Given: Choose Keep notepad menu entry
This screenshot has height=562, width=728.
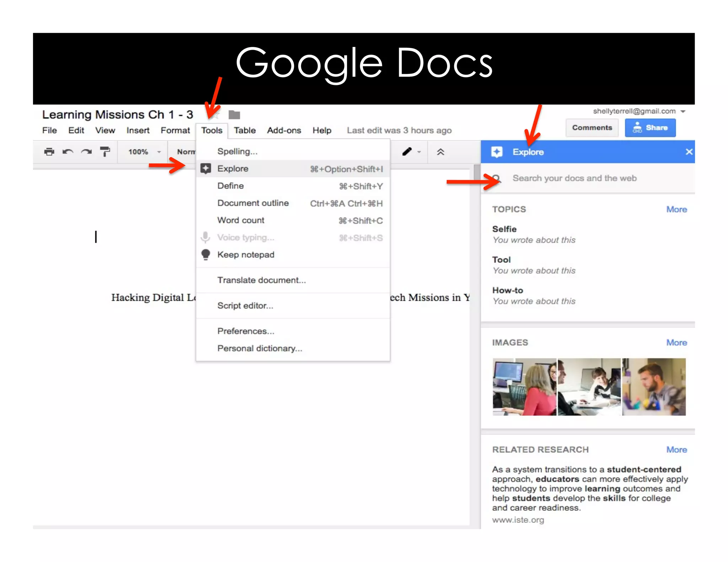Looking at the screenshot, I should coord(293,255).
